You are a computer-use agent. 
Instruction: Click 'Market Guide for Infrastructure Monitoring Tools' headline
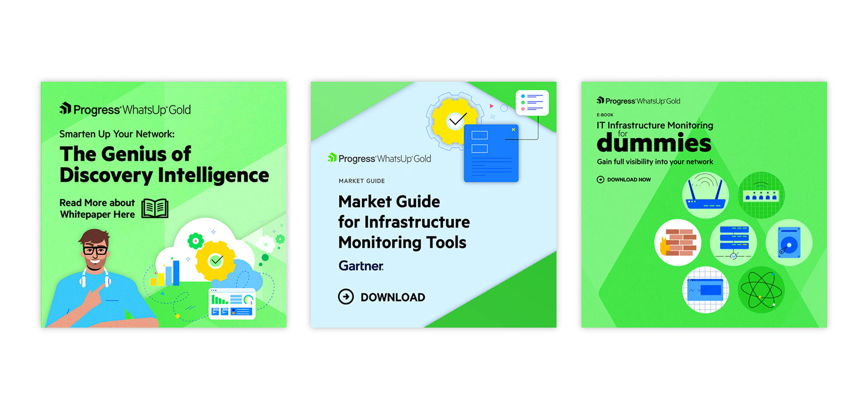[404, 222]
